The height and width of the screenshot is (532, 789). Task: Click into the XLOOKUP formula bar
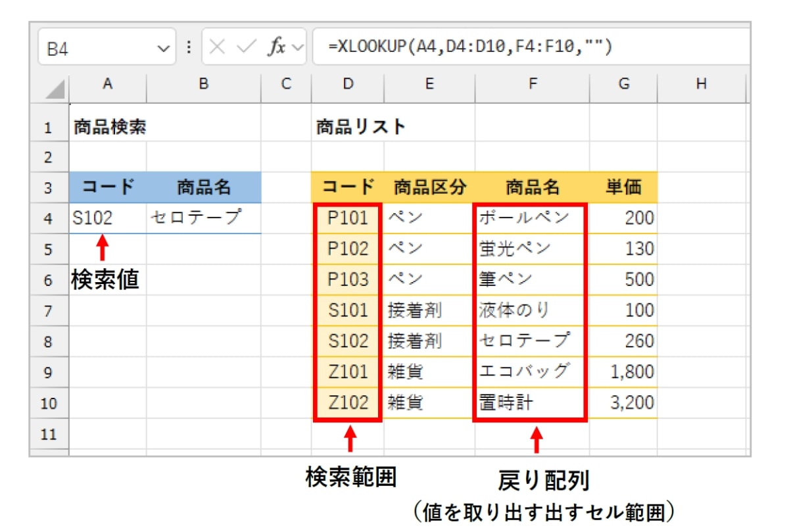531,47
